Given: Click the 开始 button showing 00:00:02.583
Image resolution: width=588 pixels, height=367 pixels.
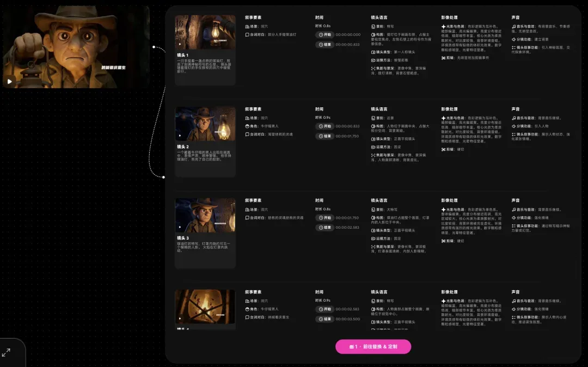Looking at the screenshot, I should pyautogui.click(x=324, y=309).
